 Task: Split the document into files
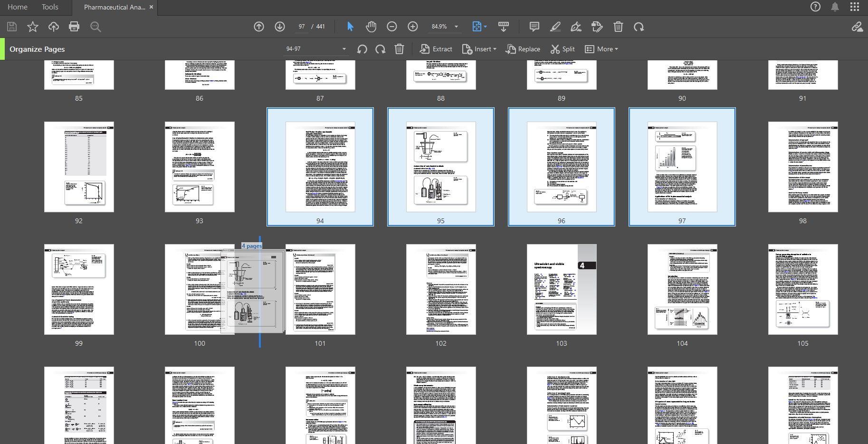(562, 49)
